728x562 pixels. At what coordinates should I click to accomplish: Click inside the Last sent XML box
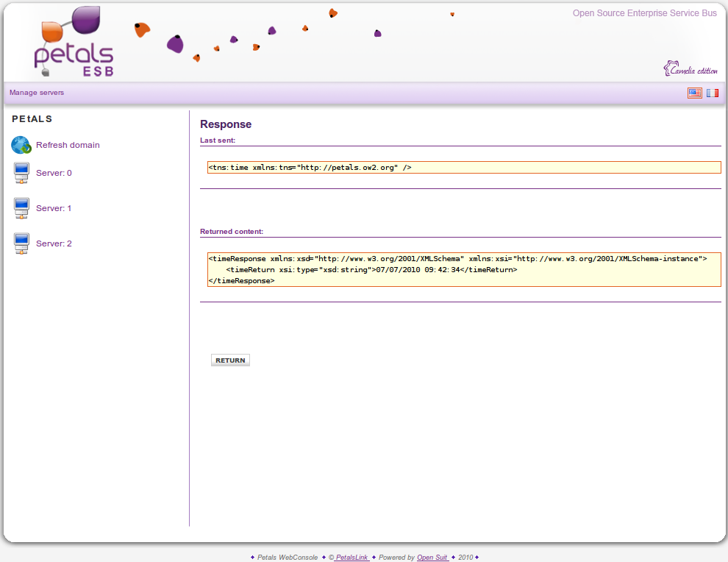point(463,168)
